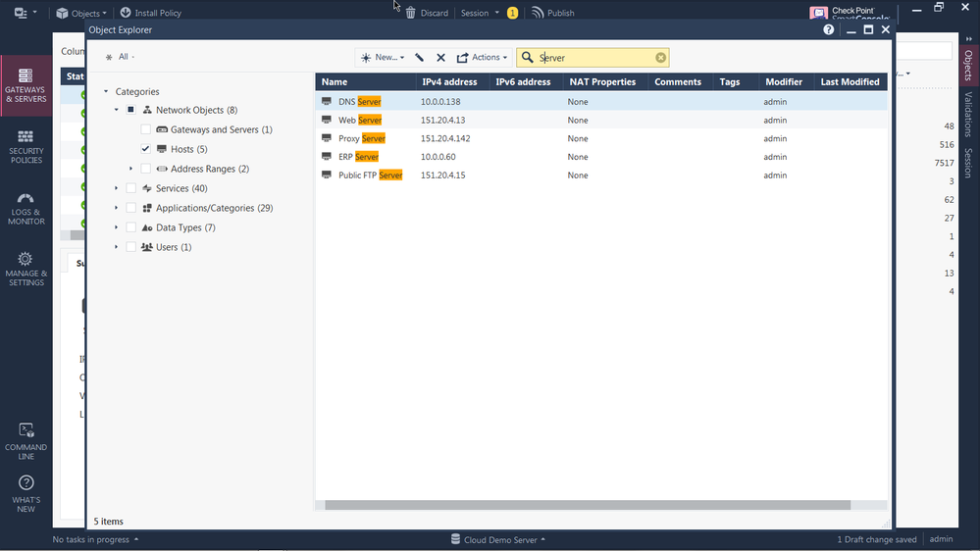The height and width of the screenshot is (551, 980).
Task: Click the DNS Server host icon
Action: point(327,101)
